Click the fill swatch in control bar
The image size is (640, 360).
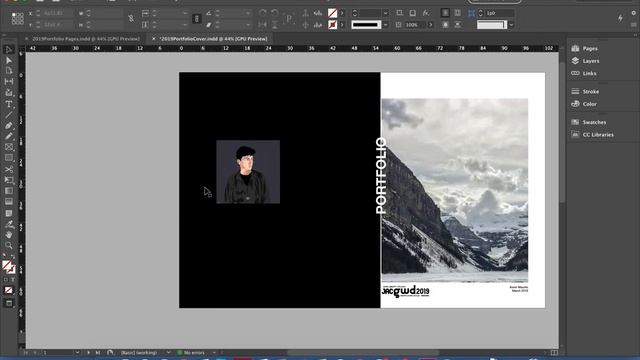tap(333, 13)
